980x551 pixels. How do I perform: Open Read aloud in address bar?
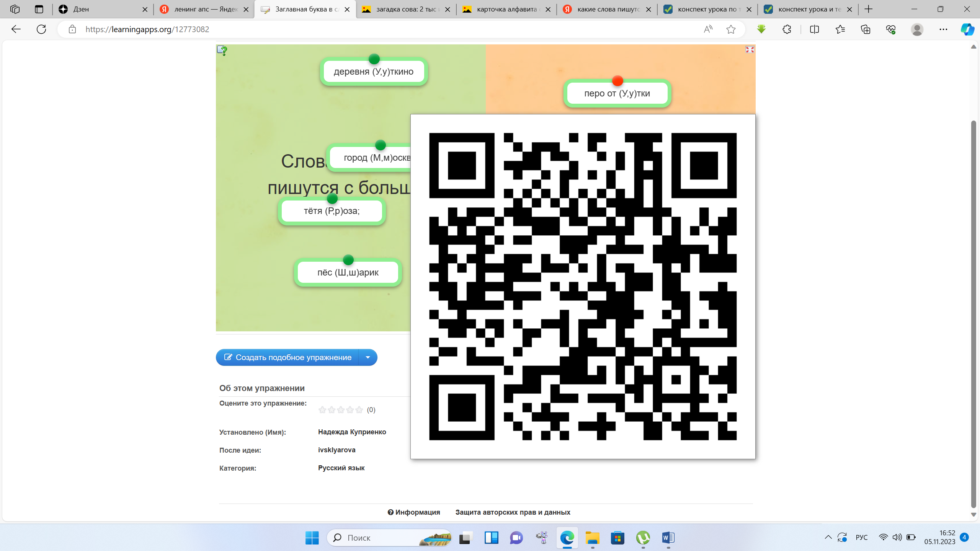pyautogui.click(x=708, y=29)
